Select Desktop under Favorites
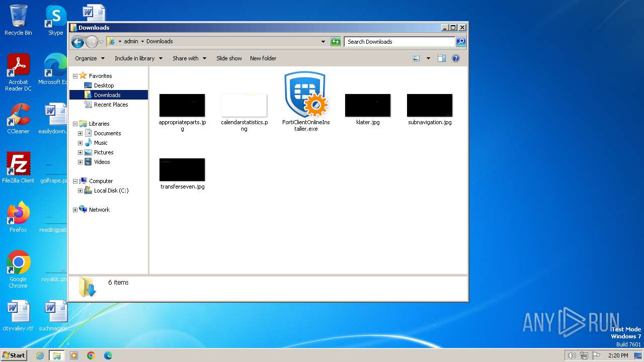 pos(104,85)
